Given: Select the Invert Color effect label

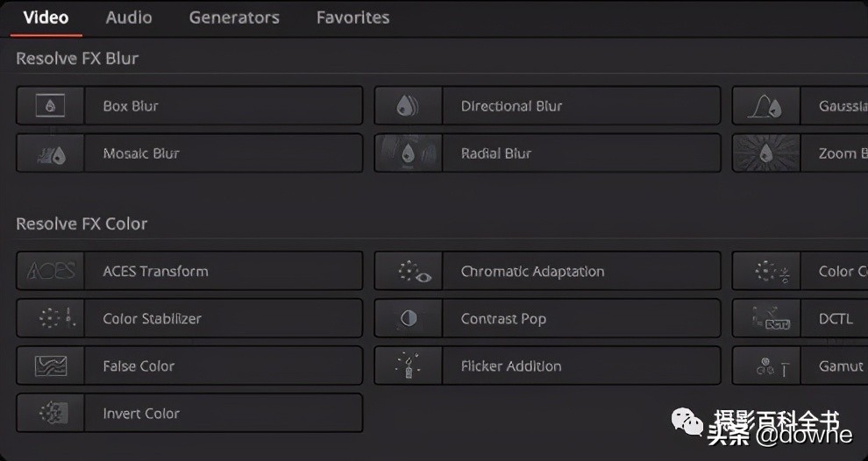Looking at the screenshot, I should click(x=141, y=414).
